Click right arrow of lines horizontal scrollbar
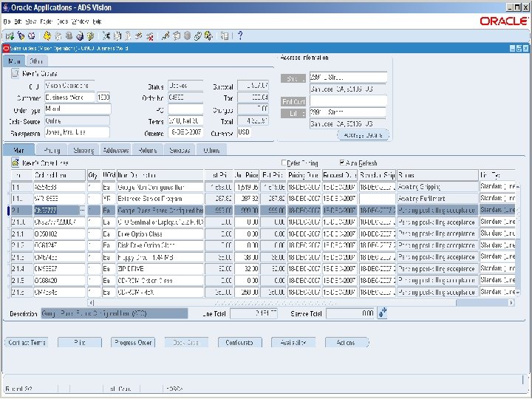 [x=511, y=302]
